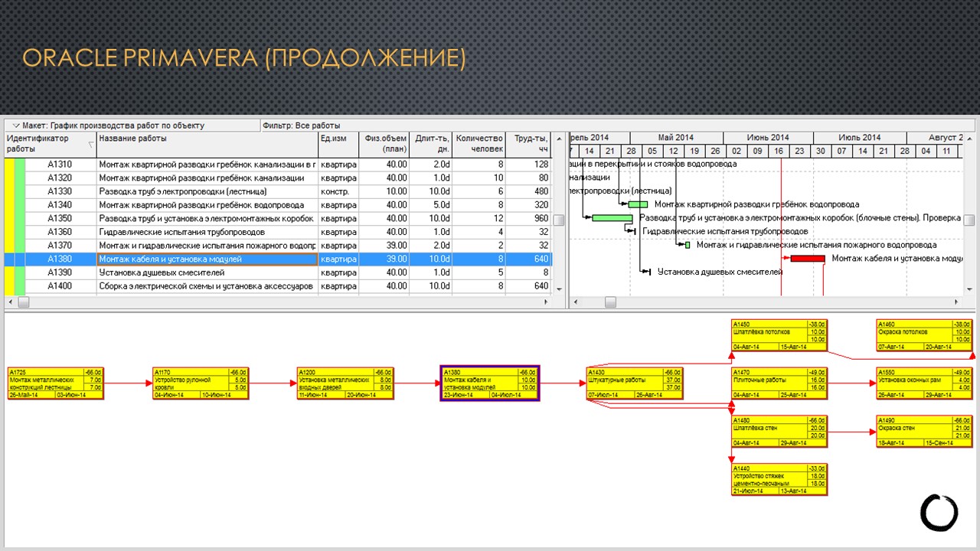Select network box A1725 "Монтаж металлических конструкций лестницы"
980x551 pixels.
click(x=55, y=383)
